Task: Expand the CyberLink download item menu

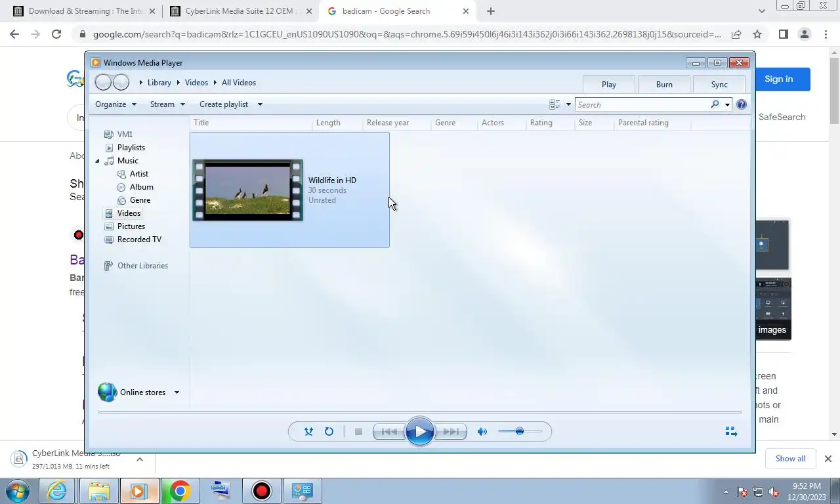Action: pos(140,459)
